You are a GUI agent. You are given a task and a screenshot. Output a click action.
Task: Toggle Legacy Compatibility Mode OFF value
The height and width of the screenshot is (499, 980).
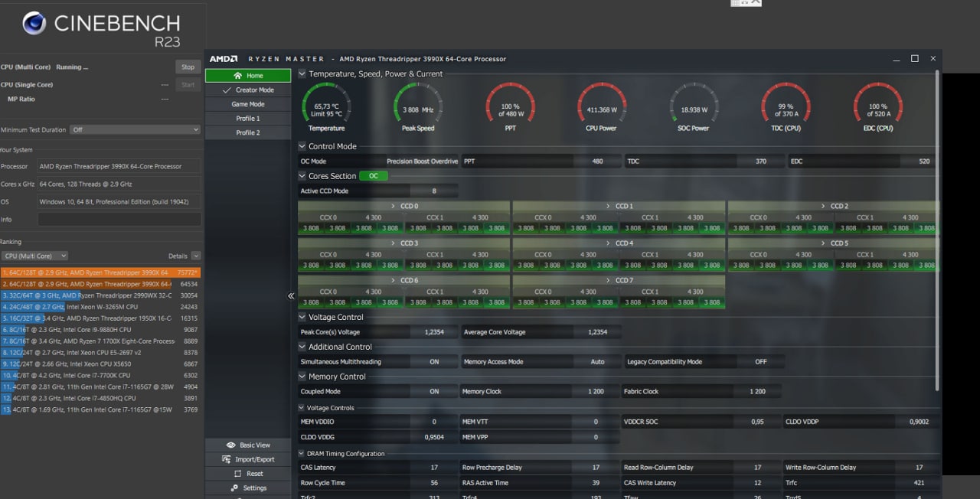[x=761, y=362]
